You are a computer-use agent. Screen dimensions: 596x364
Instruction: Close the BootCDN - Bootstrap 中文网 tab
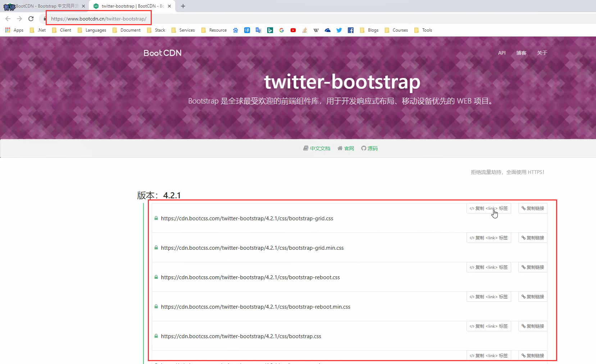pyautogui.click(x=83, y=6)
